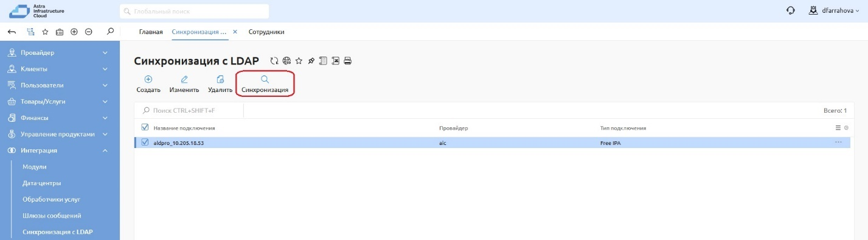Click the Управление продуктами icon in sidebar
Image resolution: width=868 pixels, height=240 pixels.
coord(12,134)
